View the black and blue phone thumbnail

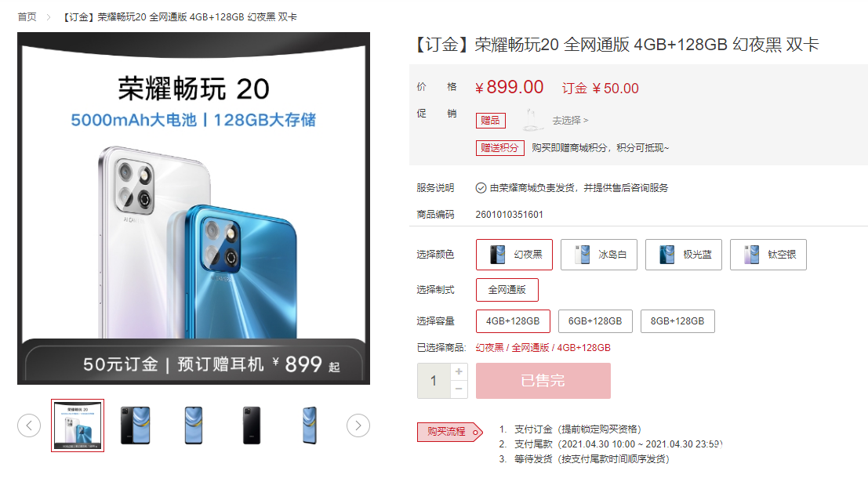click(136, 425)
